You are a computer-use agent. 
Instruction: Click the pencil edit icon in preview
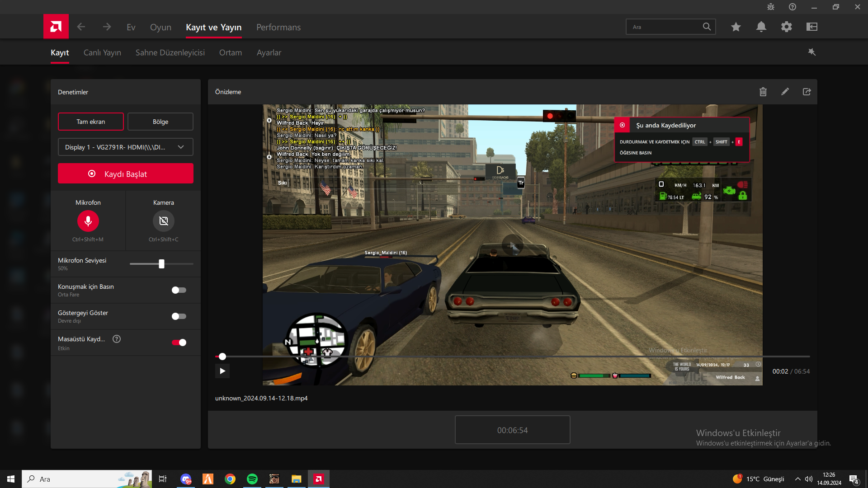point(785,92)
